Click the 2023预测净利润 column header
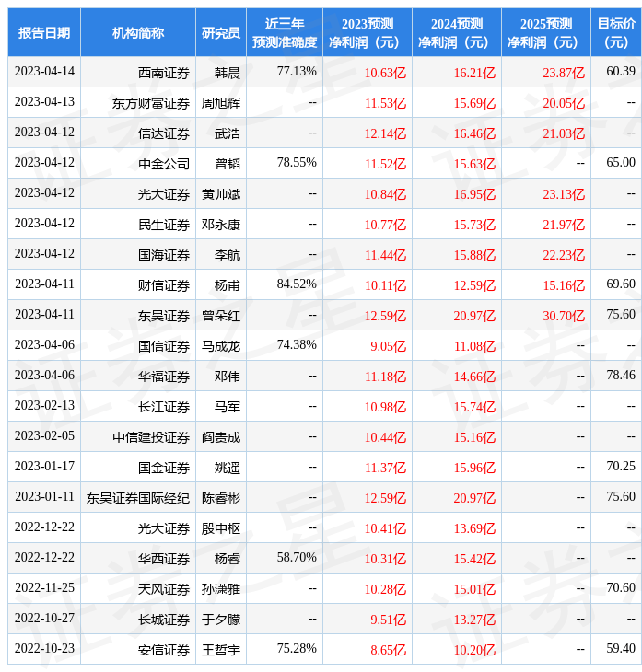642x672 pixels. click(368, 33)
